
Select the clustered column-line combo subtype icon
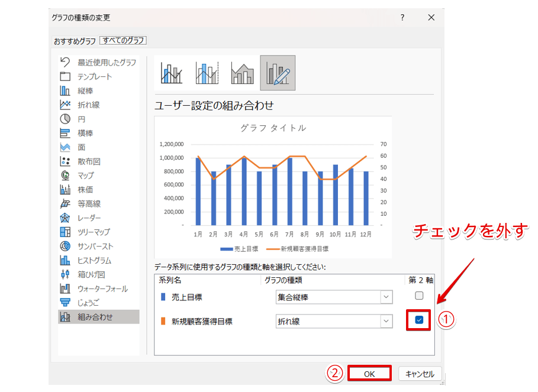(172, 73)
